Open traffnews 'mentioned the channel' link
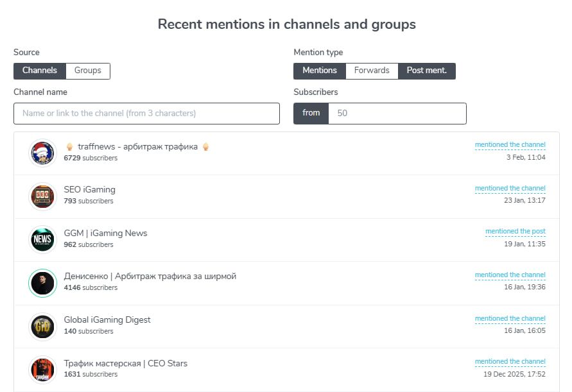Screen dimensions: 572x392 [510, 145]
